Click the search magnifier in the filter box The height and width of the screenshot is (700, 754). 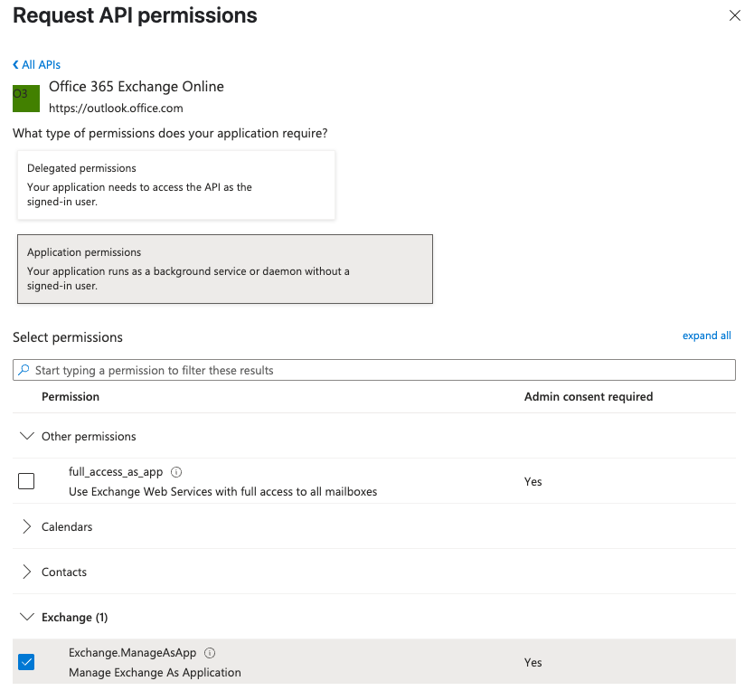click(22, 369)
